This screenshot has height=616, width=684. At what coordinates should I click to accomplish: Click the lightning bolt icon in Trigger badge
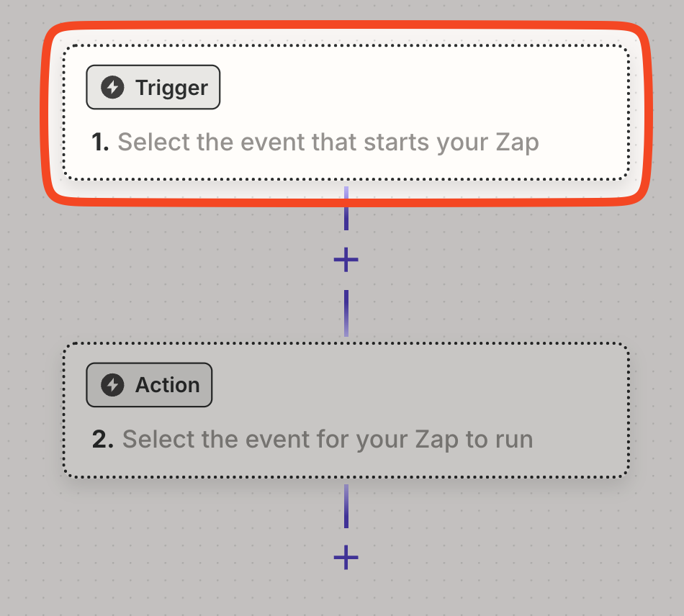click(x=112, y=88)
